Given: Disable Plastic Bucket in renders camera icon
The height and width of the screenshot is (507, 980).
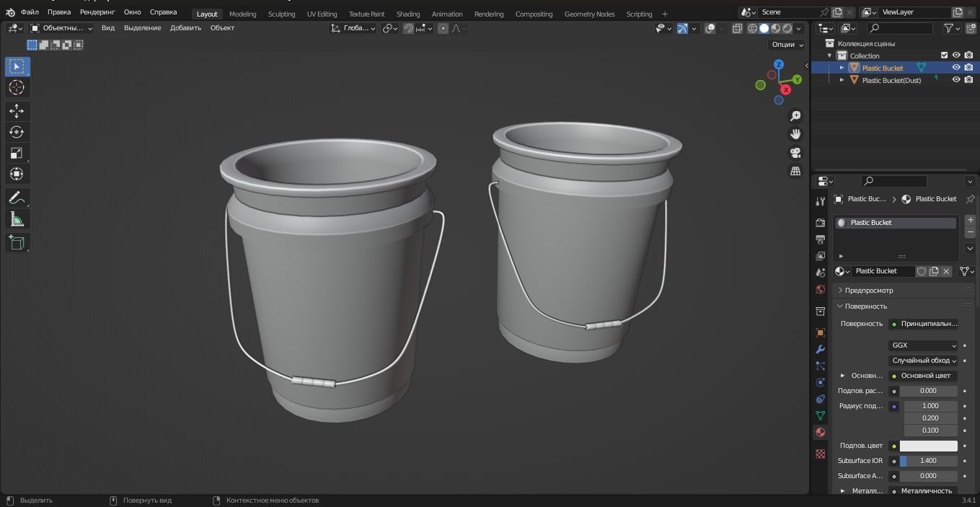Looking at the screenshot, I should [x=968, y=68].
